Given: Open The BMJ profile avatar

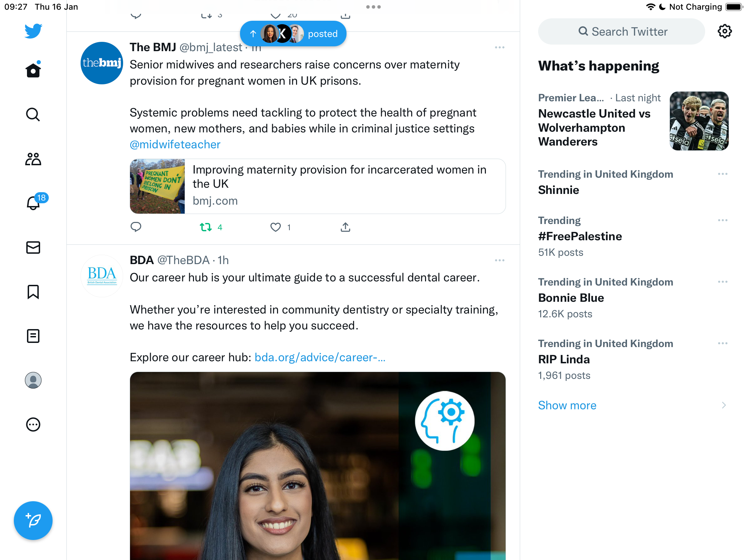Looking at the screenshot, I should (102, 63).
